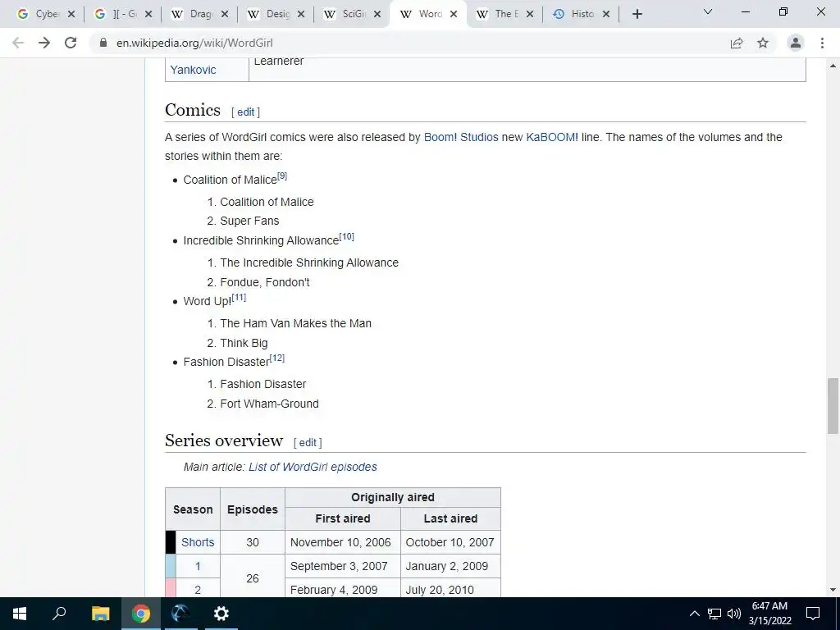The image size is (840, 630).
Task: Click the light blue season 1 color cell
Action: point(171,566)
